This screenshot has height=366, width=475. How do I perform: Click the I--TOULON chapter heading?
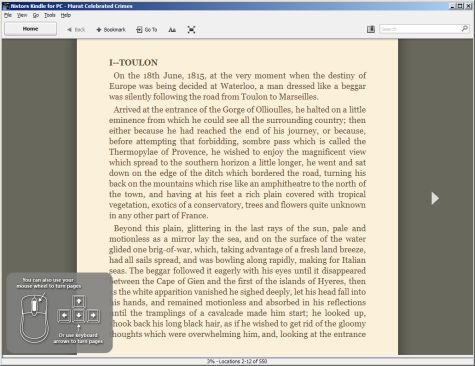point(133,63)
